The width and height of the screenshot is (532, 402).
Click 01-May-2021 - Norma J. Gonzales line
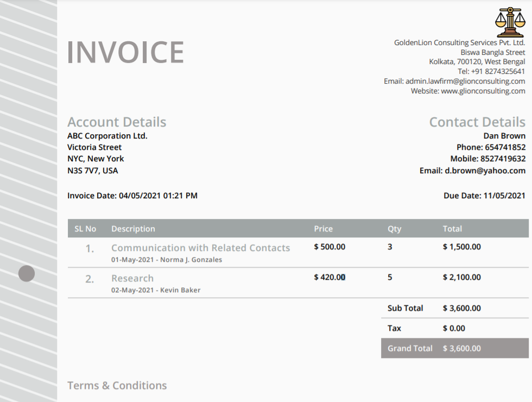click(x=167, y=260)
